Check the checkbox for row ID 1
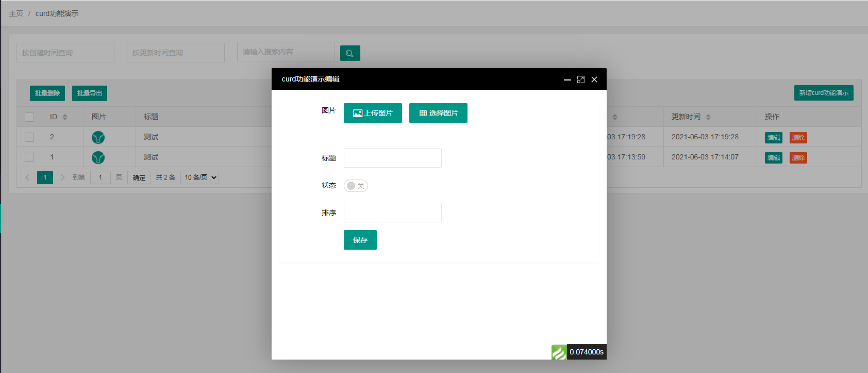Viewport: 868px width, 373px height. coord(29,157)
